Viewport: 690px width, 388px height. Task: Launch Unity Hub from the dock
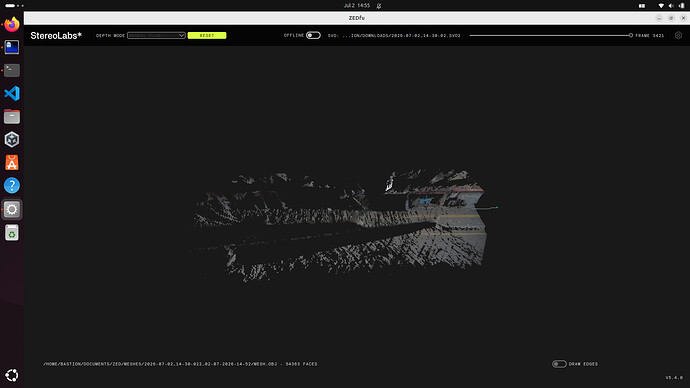click(x=12, y=139)
